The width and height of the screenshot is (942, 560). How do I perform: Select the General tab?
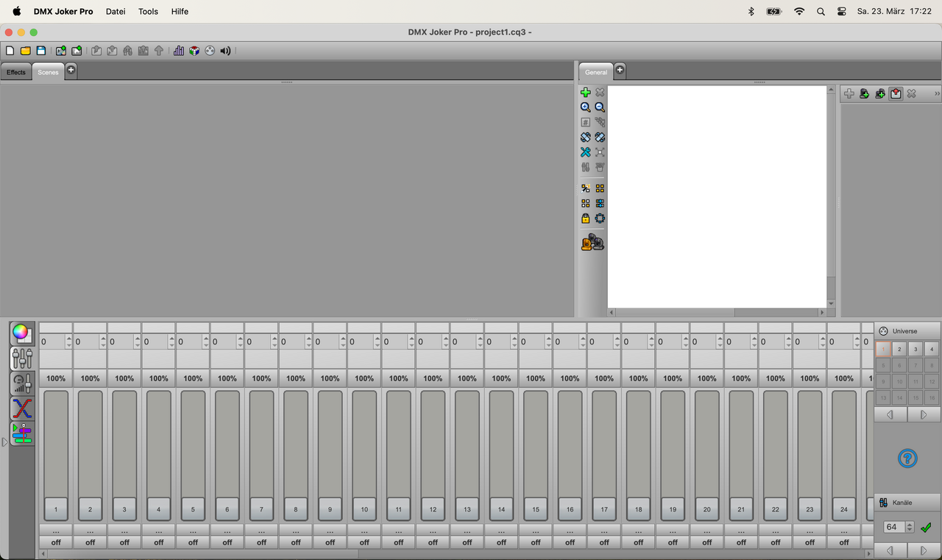[596, 72]
